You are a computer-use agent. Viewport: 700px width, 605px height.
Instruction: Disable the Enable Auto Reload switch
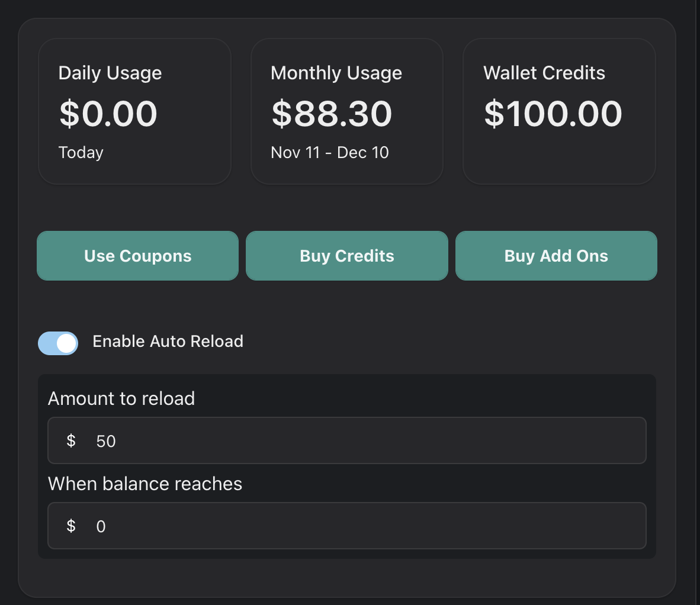[x=58, y=343]
